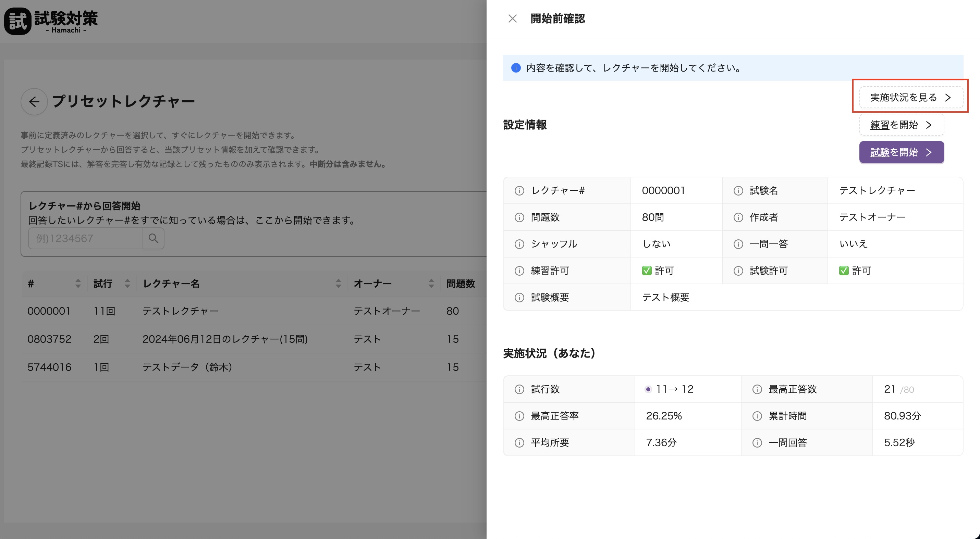Click the 試験対策 Hamachi logo
The image size is (980, 539).
point(51,21)
